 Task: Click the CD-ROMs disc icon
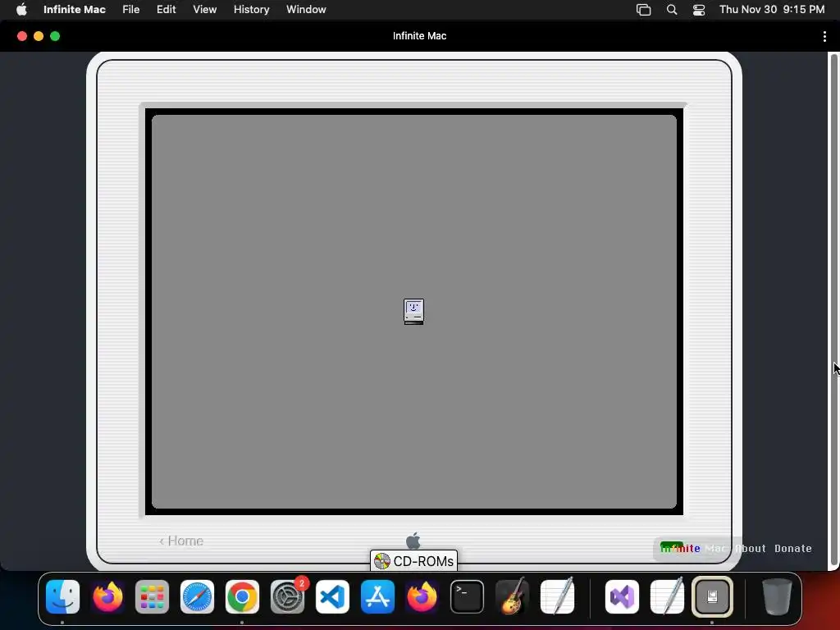pos(382,561)
